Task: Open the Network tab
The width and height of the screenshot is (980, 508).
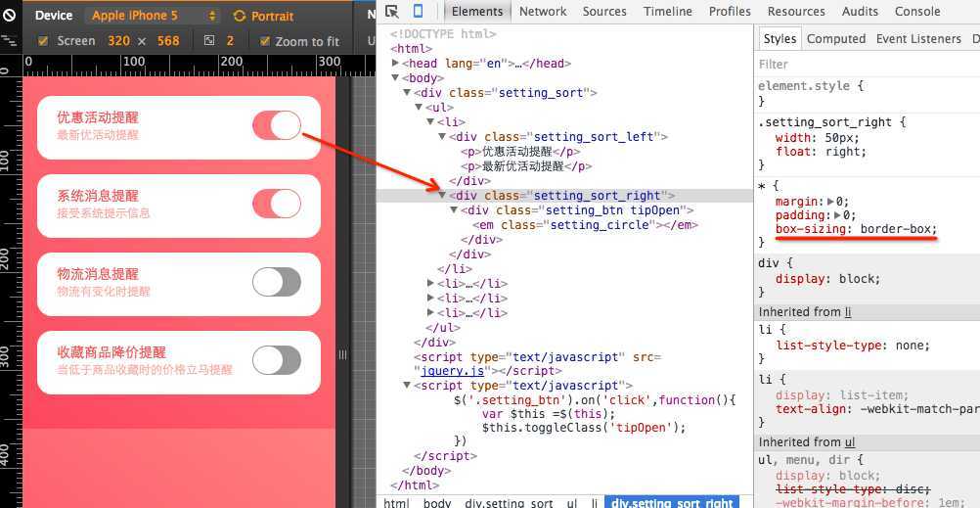Action: click(x=543, y=12)
